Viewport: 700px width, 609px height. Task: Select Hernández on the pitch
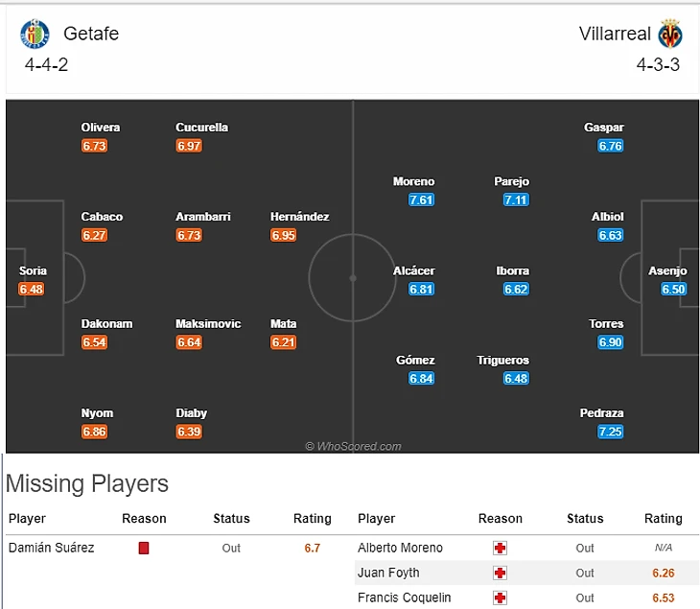coord(299,217)
